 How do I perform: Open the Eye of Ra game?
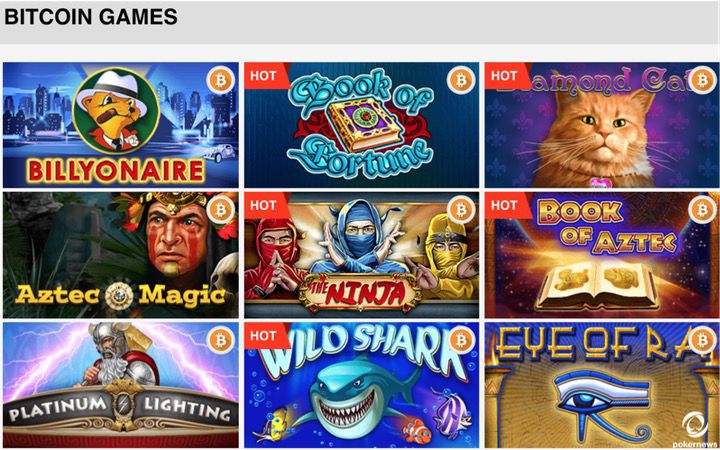[602, 385]
